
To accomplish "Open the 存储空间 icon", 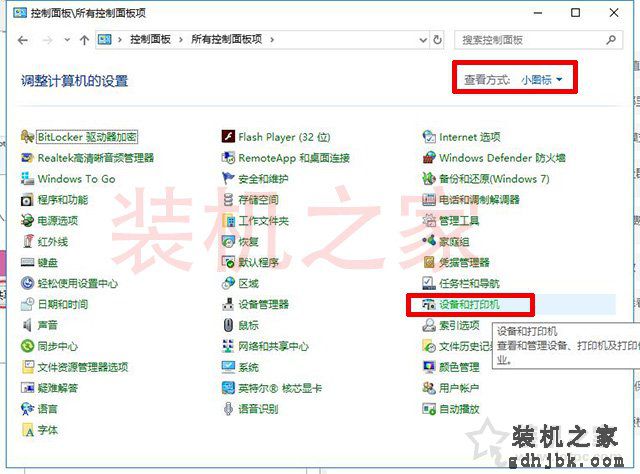I will (228, 200).
